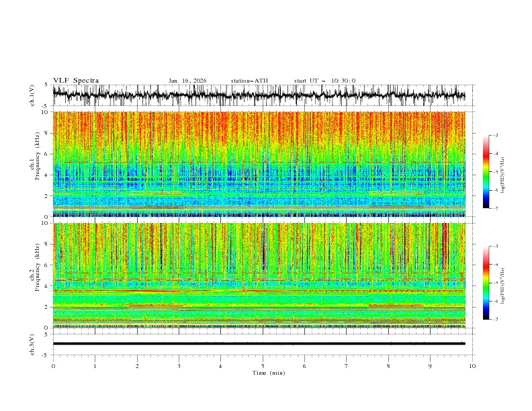The width and height of the screenshot is (532, 411).
Task: Click the "VLF Spectra" title text
Action: [x=76, y=81]
